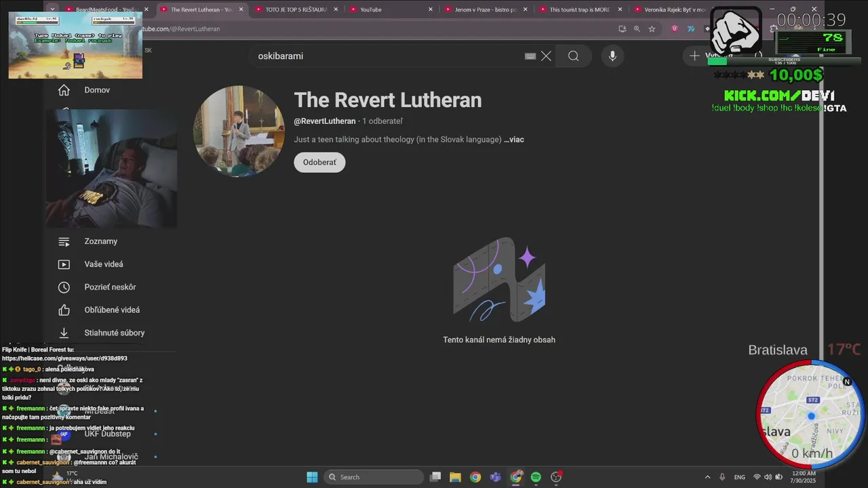Start voice search with microphone icon
868x488 pixels.
(612, 56)
